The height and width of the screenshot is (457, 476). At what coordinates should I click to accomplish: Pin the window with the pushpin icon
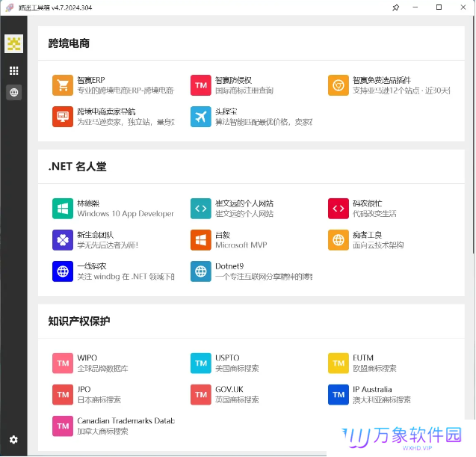(395, 7)
